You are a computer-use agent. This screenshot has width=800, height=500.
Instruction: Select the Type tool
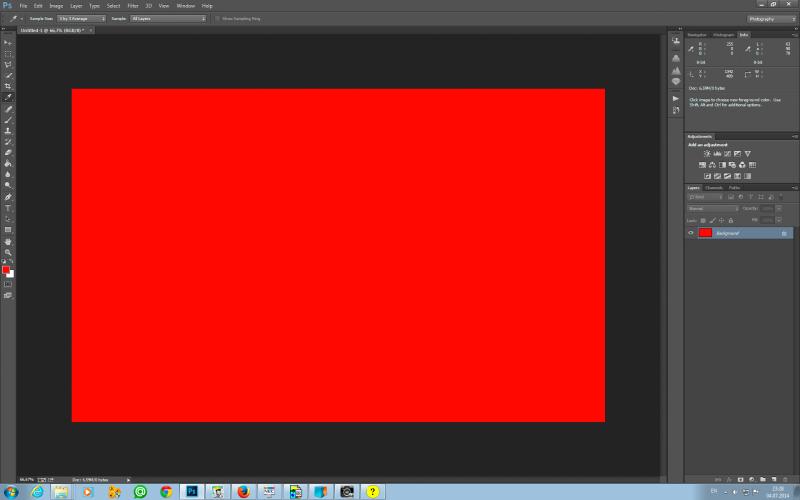(8, 208)
